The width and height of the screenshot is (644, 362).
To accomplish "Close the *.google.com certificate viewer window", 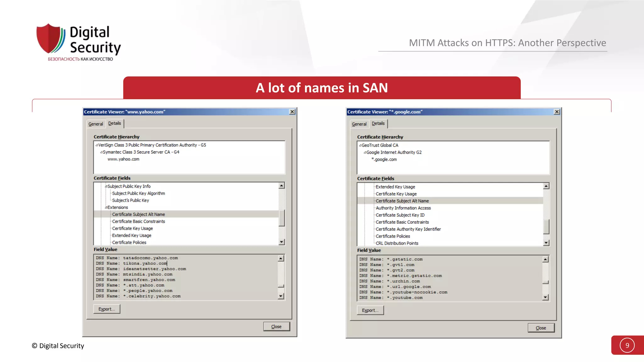I will 557,112.
